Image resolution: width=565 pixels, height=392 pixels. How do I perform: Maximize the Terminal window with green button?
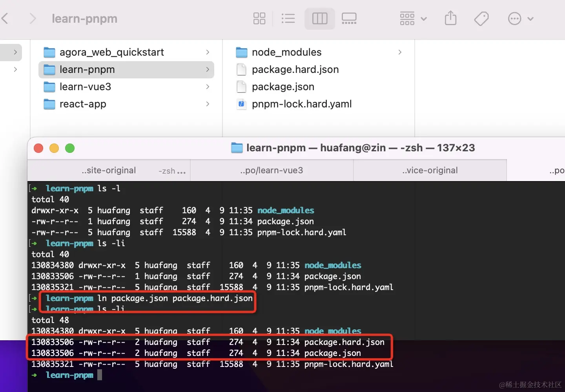(70, 148)
